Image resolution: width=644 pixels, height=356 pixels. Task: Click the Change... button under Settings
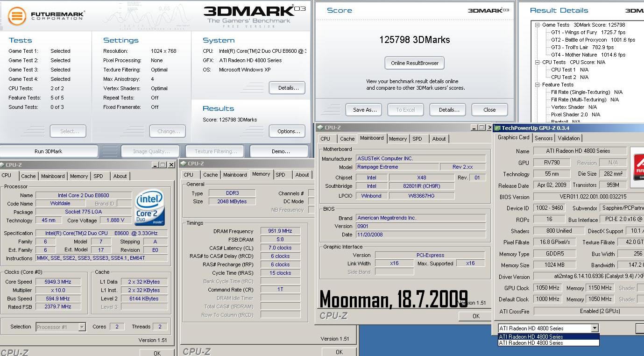point(168,131)
